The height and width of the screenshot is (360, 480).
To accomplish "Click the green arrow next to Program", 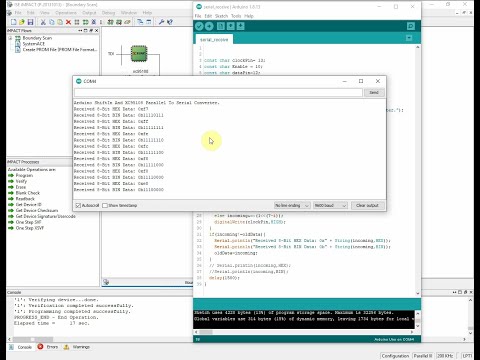I will pyautogui.click(x=11, y=175).
